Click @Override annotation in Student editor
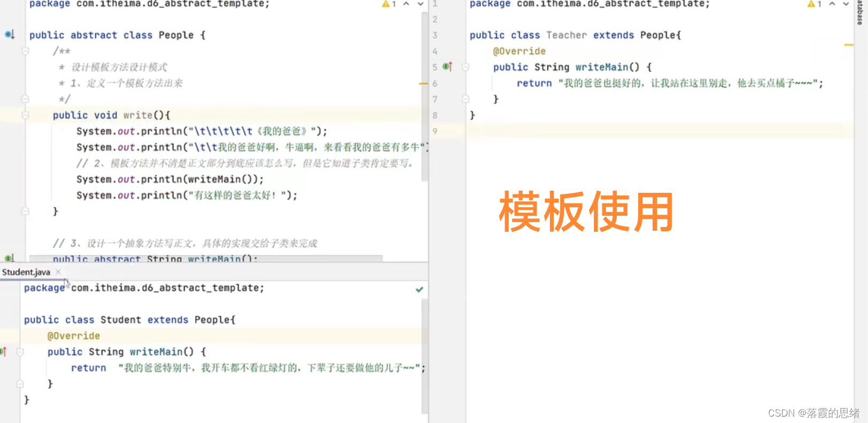 point(74,336)
